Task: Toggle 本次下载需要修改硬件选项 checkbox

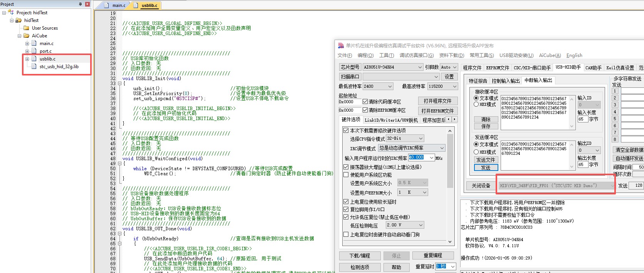Action: click(x=346, y=131)
